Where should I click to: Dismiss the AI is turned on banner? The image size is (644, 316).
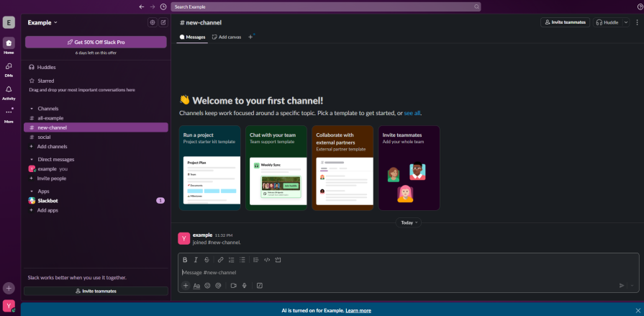tap(638, 310)
